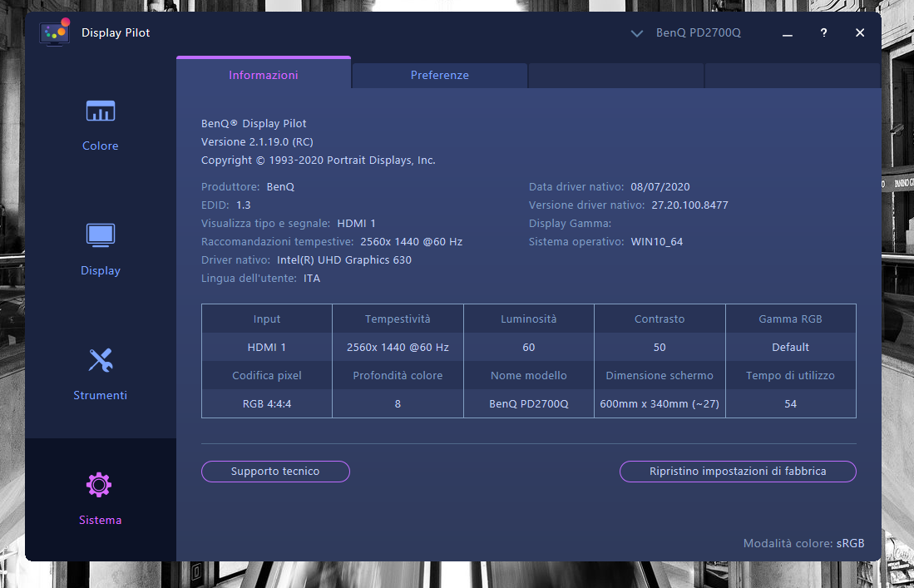Click the RGB 4:4:4 table cell
The image size is (914, 588).
(267, 404)
